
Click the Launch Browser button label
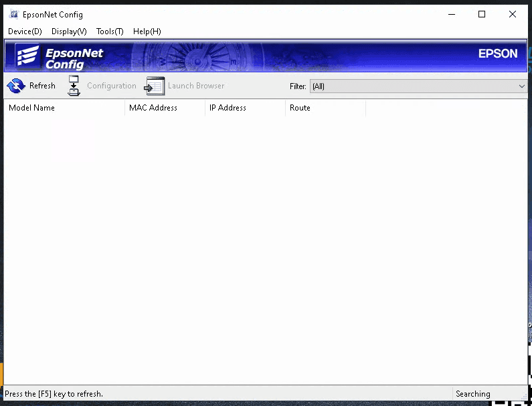(196, 86)
